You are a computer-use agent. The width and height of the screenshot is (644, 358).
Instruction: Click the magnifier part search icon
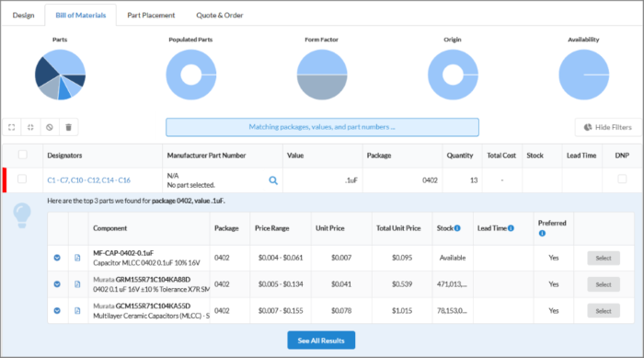coord(273,180)
